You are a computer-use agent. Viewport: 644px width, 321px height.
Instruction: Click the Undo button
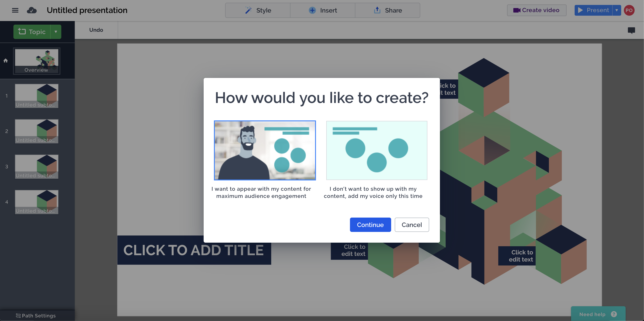tap(96, 30)
